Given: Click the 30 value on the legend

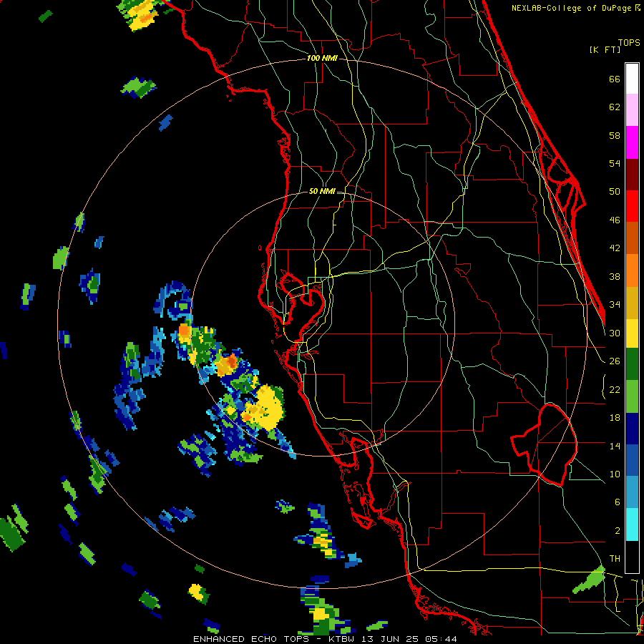Looking at the screenshot, I should 615,333.
